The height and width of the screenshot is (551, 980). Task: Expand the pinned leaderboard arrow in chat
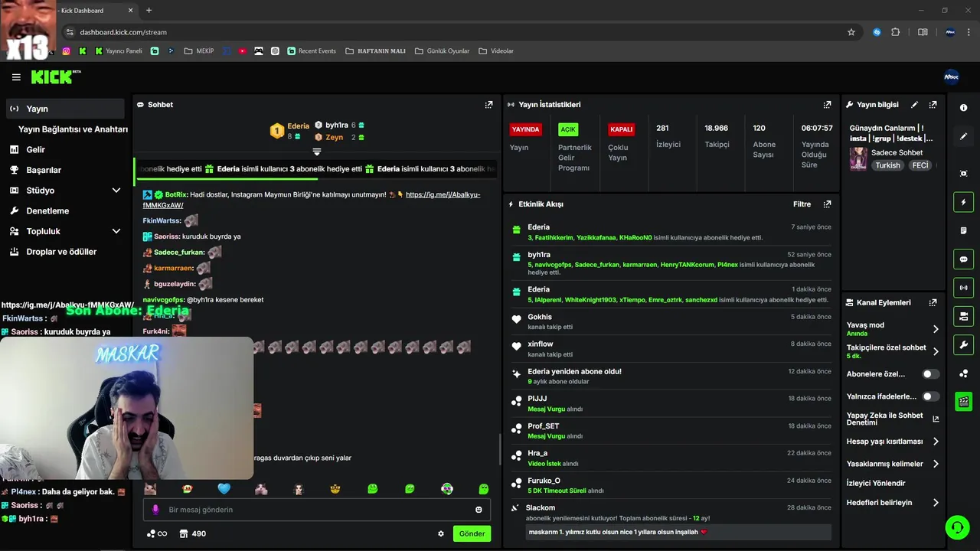pos(317,152)
